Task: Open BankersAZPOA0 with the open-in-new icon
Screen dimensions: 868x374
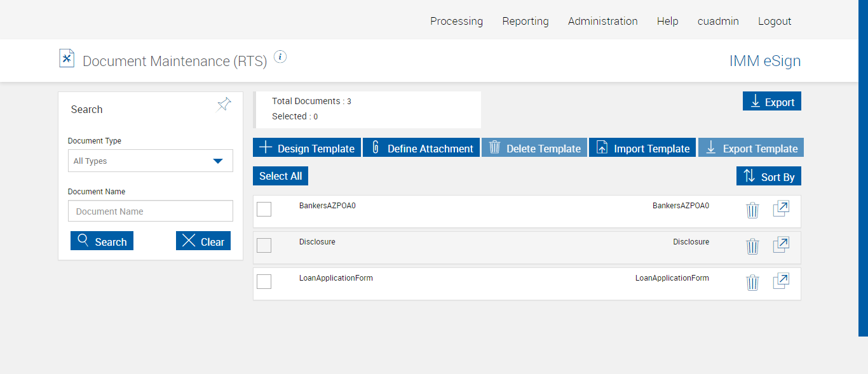Action: 781,209
